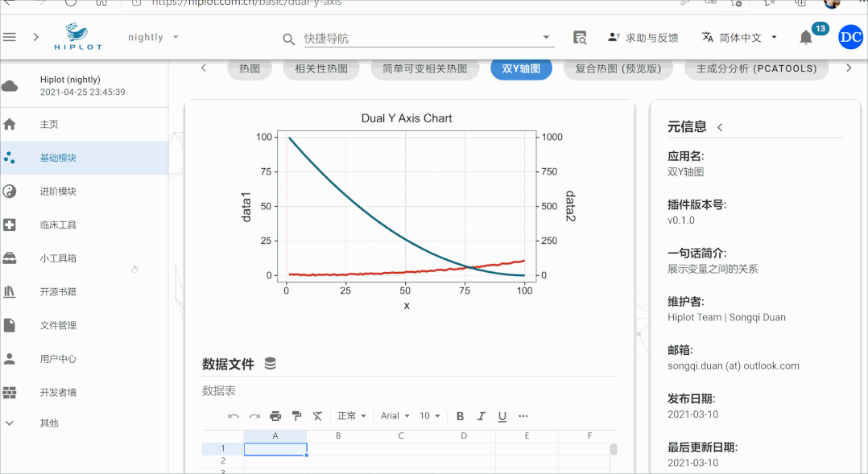Click the toolbox icon beside 小工具箱

(x=10, y=258)
